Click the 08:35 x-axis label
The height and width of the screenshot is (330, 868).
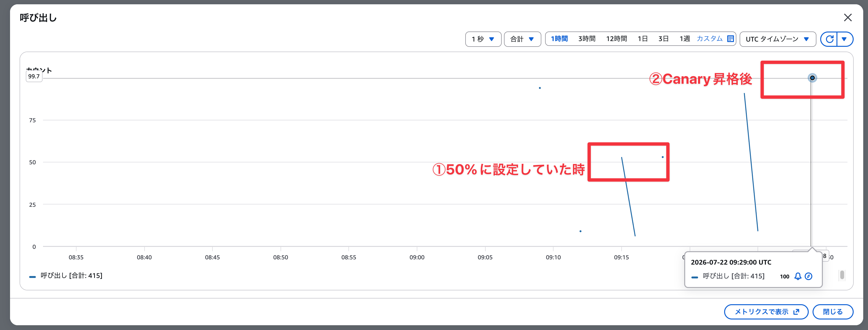pos(76,258)
